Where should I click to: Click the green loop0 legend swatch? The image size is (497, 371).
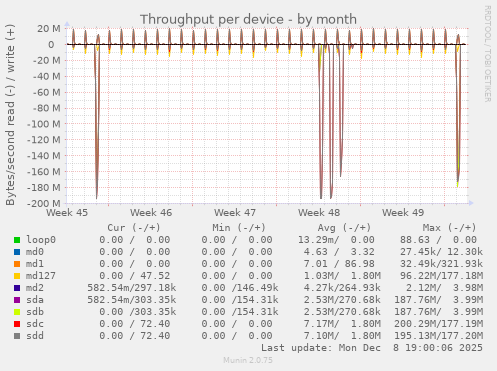17,240
